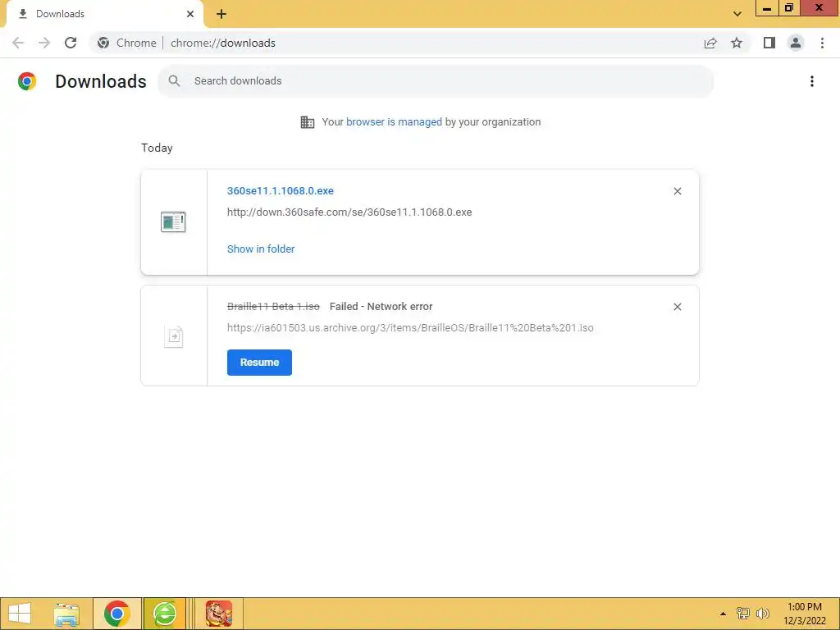The width and height of the screenshot is (840, 630).
Task: Open a new tab with plus button
Action: (x=221, y=14)
